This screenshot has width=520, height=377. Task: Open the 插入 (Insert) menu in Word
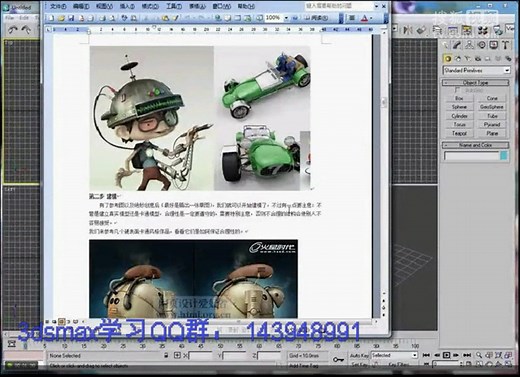[127, 6]
